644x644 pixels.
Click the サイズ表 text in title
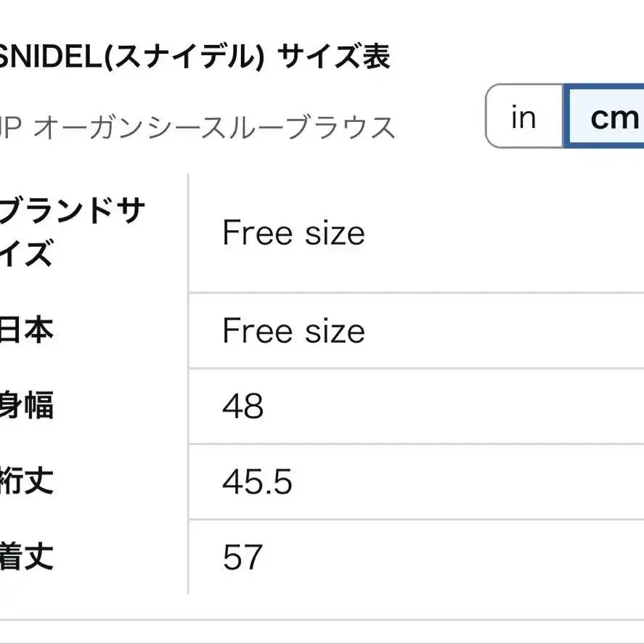click(333, 57)
